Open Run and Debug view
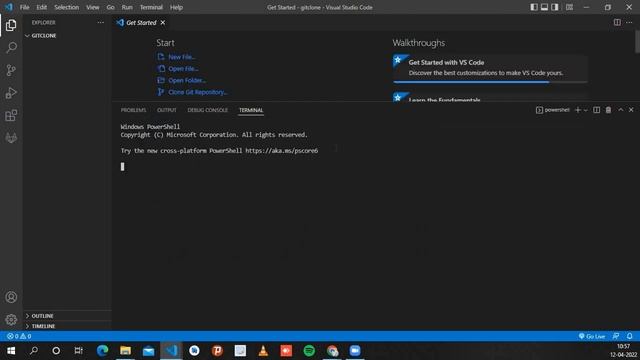640x360 pixels. (x=11, y=93)
